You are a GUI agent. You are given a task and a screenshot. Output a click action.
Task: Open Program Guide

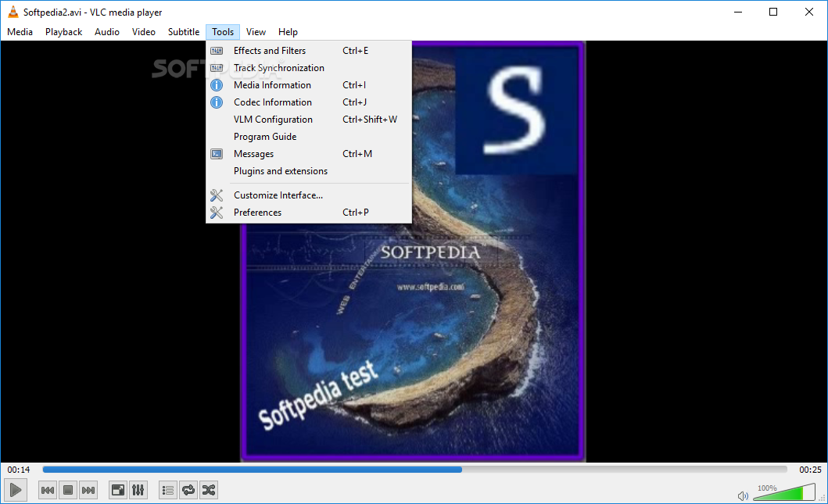tap(308, 136)
